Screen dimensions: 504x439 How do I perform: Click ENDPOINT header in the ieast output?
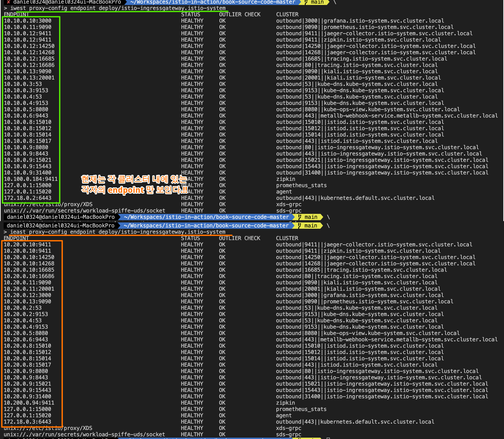pyautogui.click(x=16, y=238)
